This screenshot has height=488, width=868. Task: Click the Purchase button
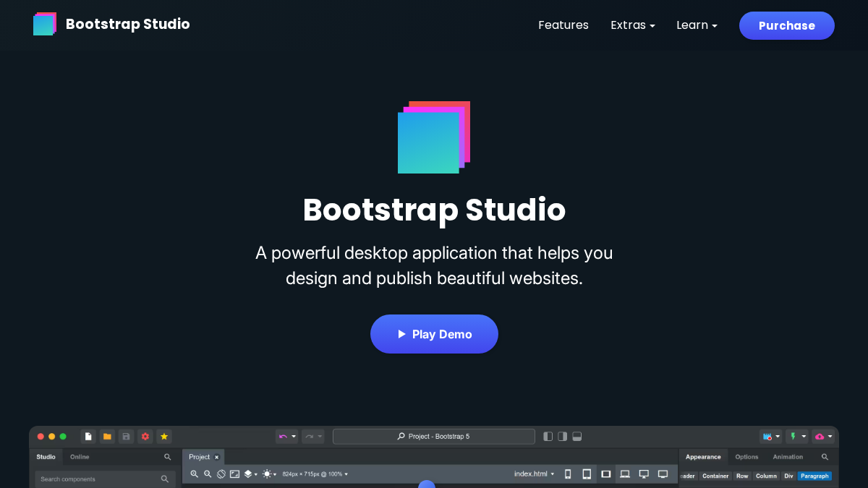click(787, 25)
